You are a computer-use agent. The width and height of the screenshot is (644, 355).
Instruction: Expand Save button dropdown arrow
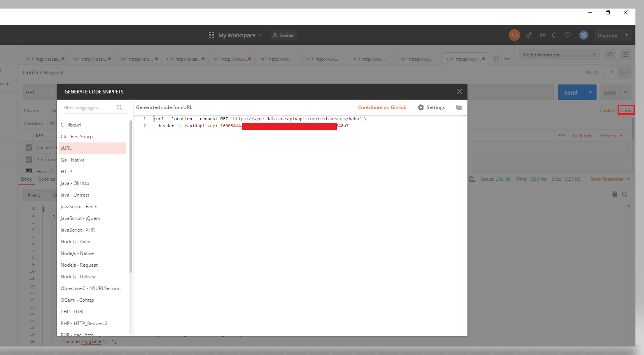coord(625,92)
